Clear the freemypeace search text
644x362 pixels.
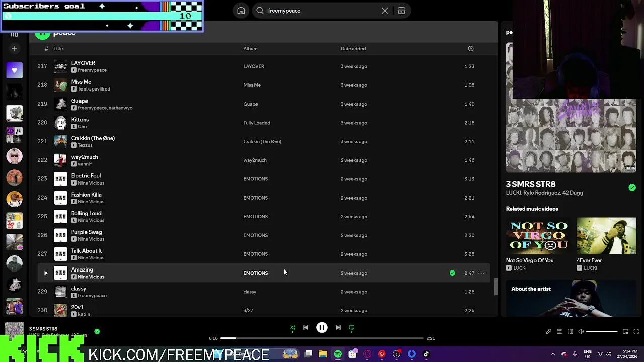pyautogui.click(x=385, y=11)
